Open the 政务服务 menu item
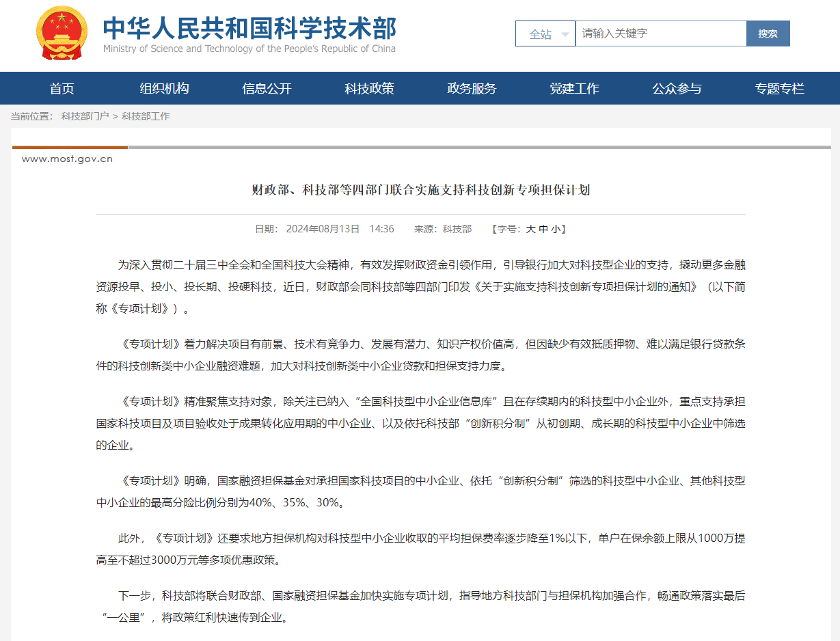The width and height of the screenshot is (840, 641). (x=472, y=88)
